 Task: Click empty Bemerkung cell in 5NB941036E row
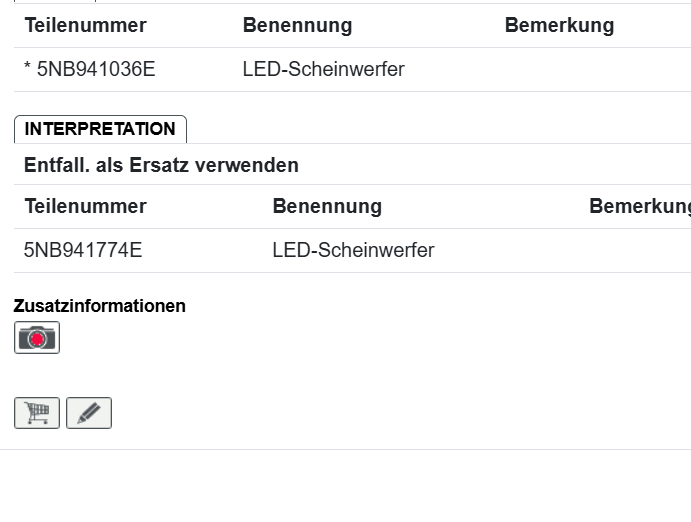(x=590, y=70)
